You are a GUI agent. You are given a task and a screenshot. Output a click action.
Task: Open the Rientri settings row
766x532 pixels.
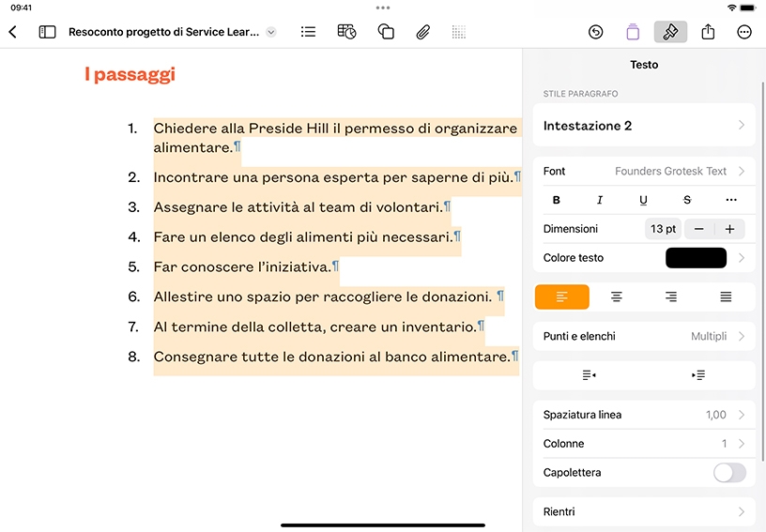644,512
